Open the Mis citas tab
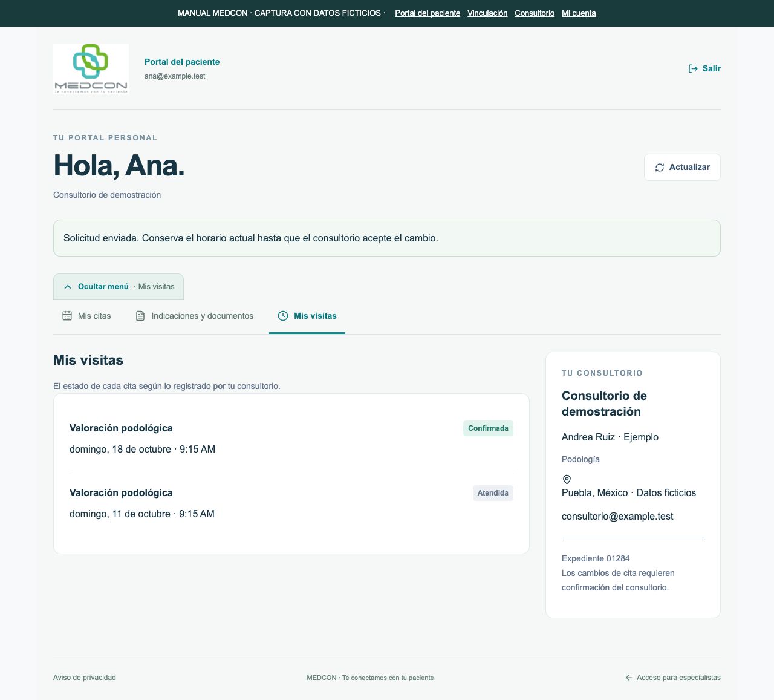774x700 pixels. click(x=87, y=316)
